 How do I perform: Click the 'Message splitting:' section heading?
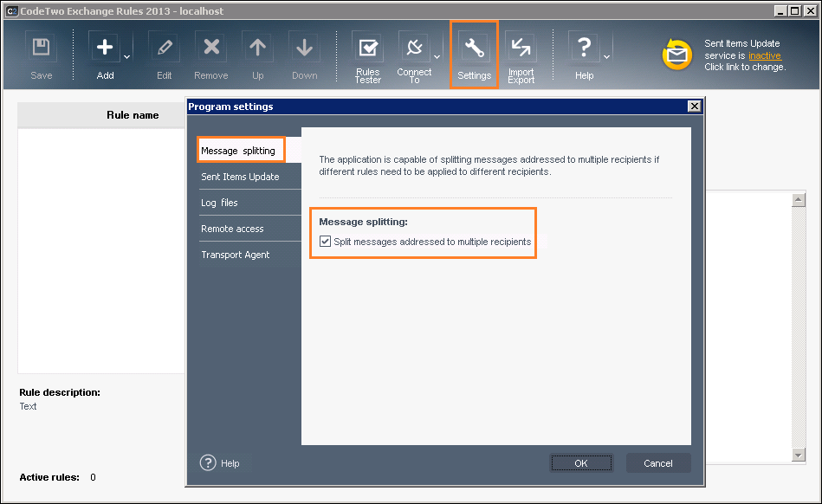[x=363, y=222]
